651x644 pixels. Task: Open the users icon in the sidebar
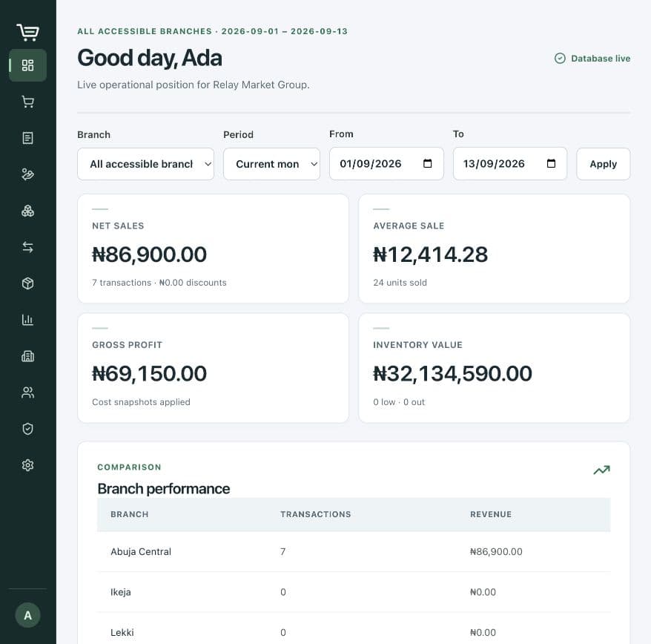[x=28, y=392]
